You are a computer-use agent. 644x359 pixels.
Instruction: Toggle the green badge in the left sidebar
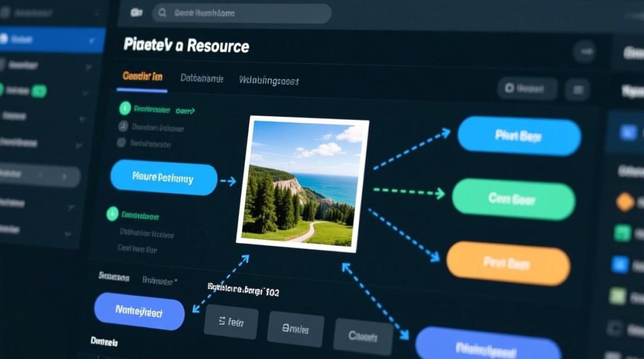click(x=39, y=90)
